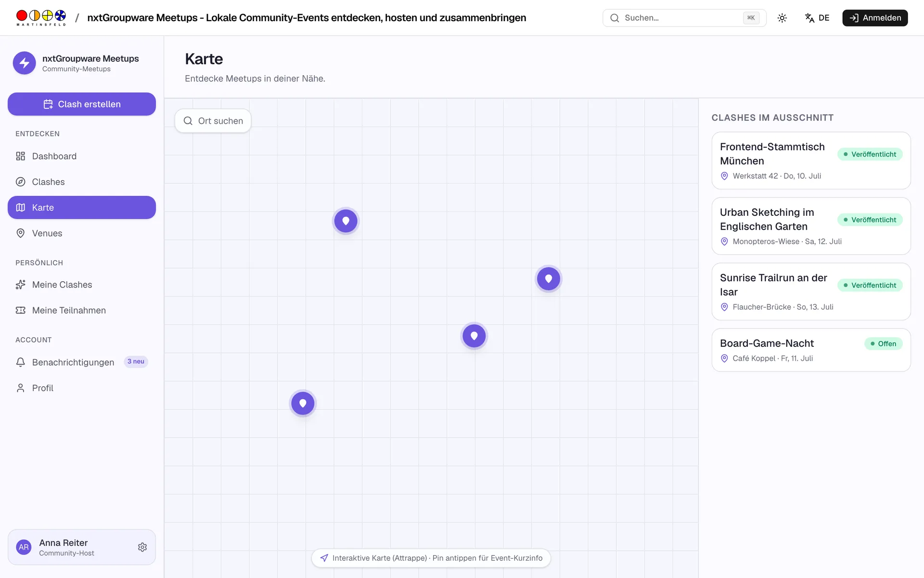Click Veröffentlicht badge on Urban Sketching card
Image resolution: width=924 pixels, height=578 pixels.
870,220
